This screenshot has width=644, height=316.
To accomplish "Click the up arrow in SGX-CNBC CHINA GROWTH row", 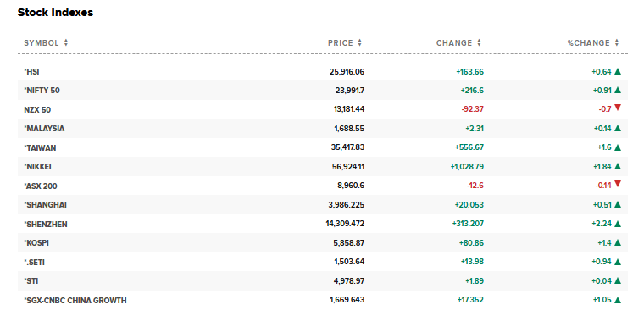I will pyautogui.click(x=617, y=300).
